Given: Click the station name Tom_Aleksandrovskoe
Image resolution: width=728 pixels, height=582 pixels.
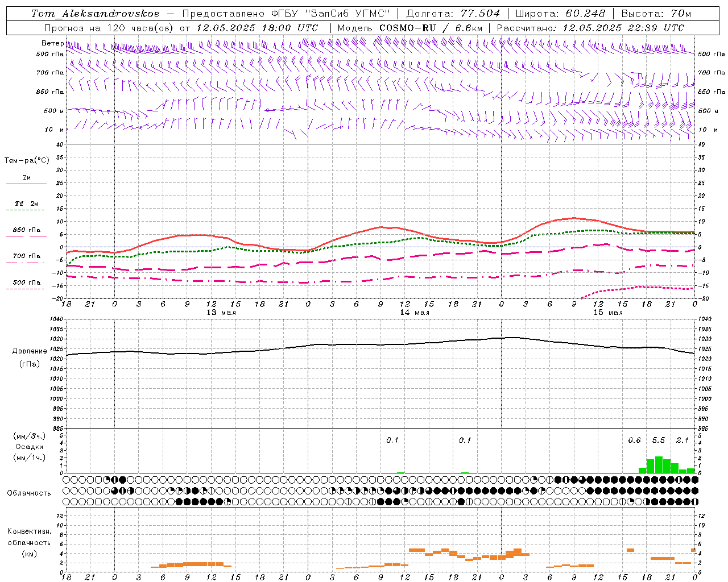Looking at the screenshot, I should point(95,14).
